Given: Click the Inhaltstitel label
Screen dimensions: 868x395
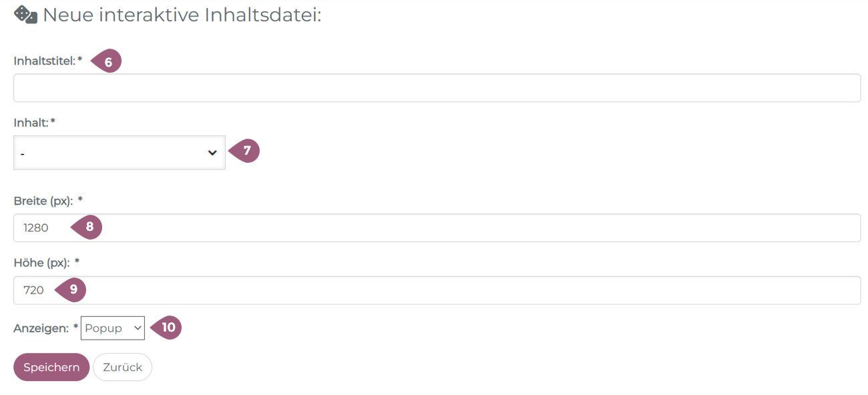Looking at the screenshot, I should click(44, 61).
